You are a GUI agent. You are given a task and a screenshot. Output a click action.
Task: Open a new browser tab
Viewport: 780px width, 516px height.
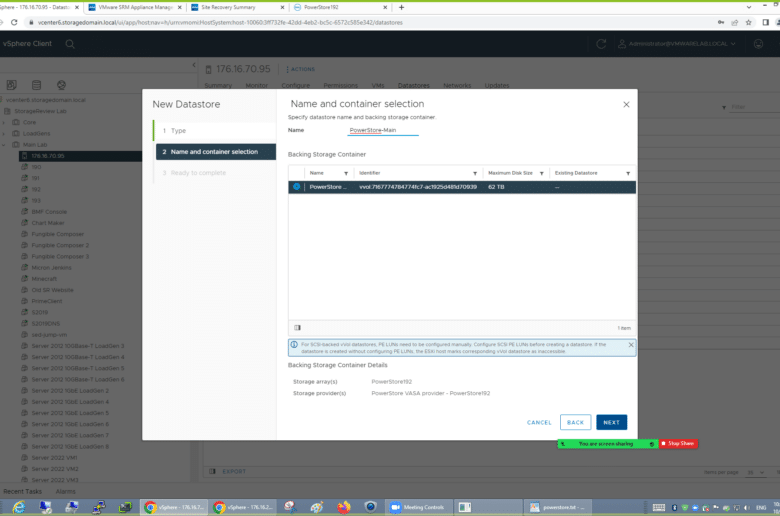[x=401, y=7]
